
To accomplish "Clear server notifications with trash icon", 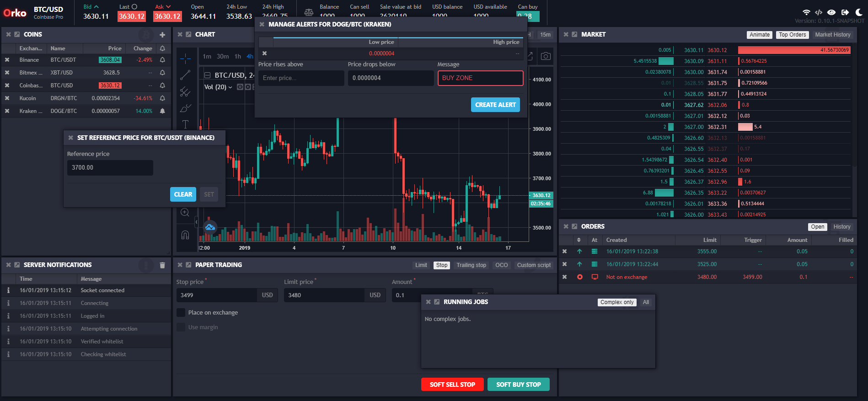I will [x=162, y=265].
